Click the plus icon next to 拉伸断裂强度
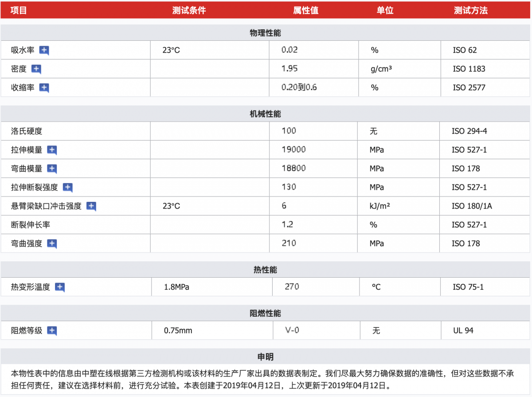Screen dimensions: 532x397 (x=67, y=187)
